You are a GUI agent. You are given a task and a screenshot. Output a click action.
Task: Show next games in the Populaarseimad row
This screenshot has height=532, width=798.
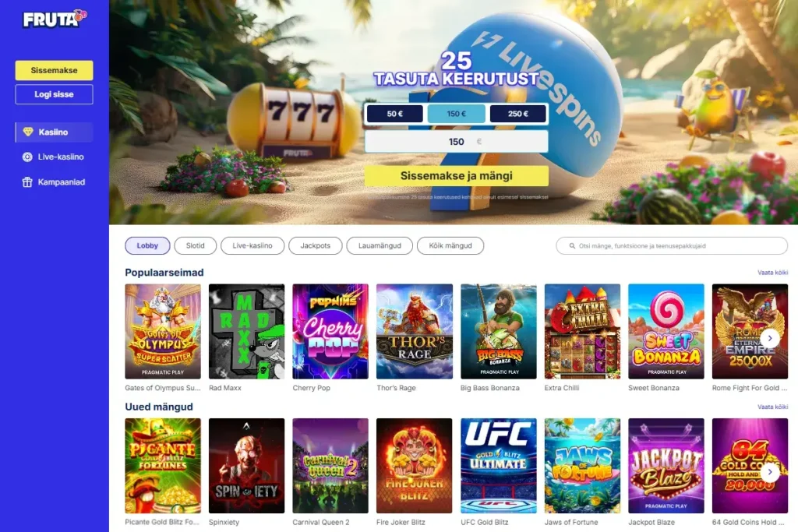coord(770,338)
